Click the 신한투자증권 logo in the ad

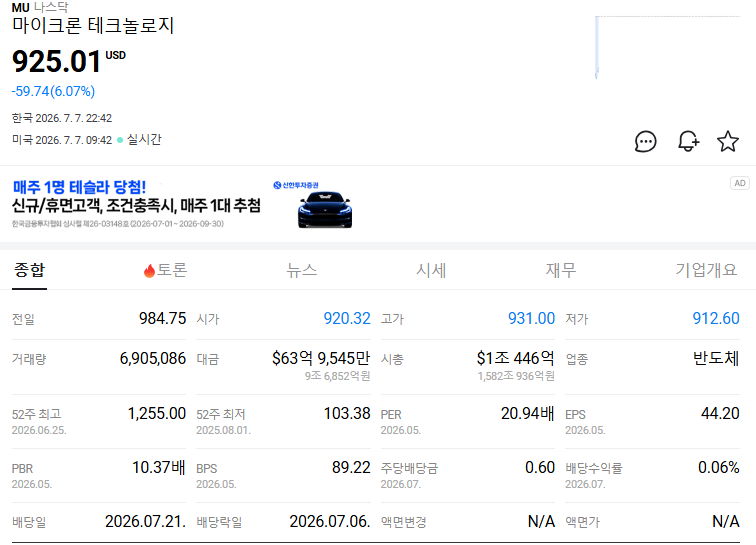(x=296, y=185)
